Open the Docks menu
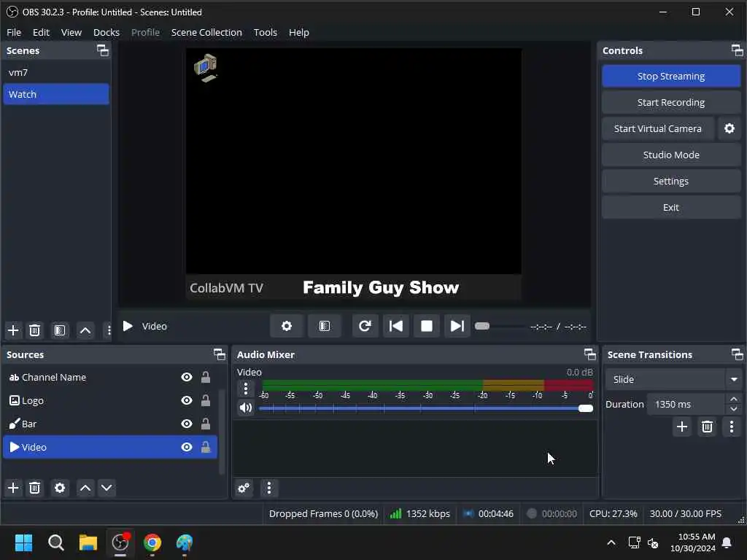The height and width of the screenshot is (560, 747). [x=107, y=32]
